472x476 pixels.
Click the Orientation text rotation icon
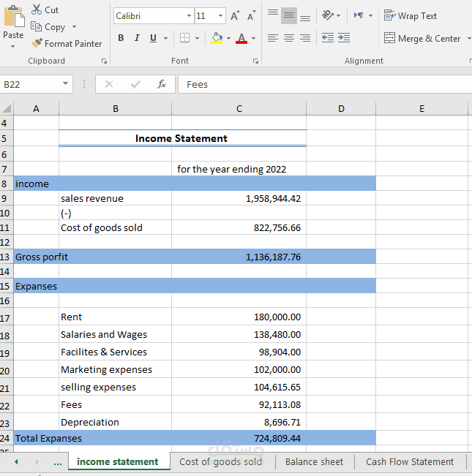point(328,15)
